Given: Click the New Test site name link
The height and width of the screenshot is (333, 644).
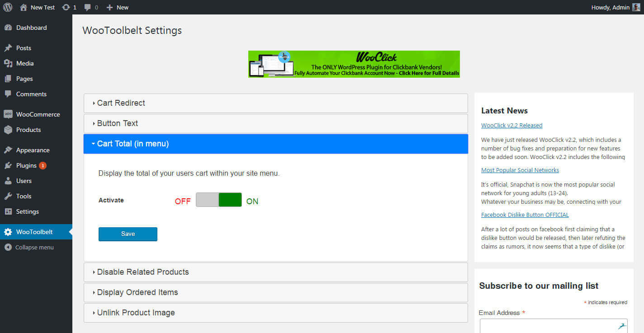Looking at the screenshot, I should (x=43, y=7).
